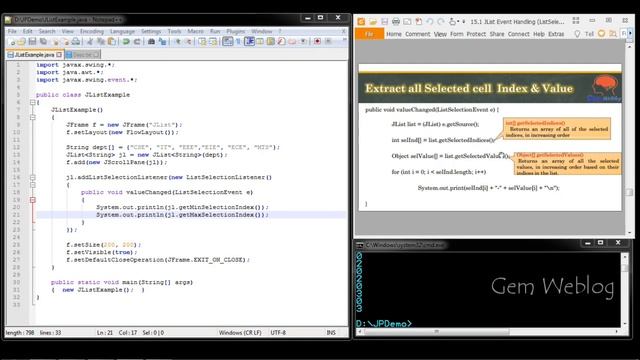Click the Redo arrow in Notepad++ toolbar

click(137, 41)
